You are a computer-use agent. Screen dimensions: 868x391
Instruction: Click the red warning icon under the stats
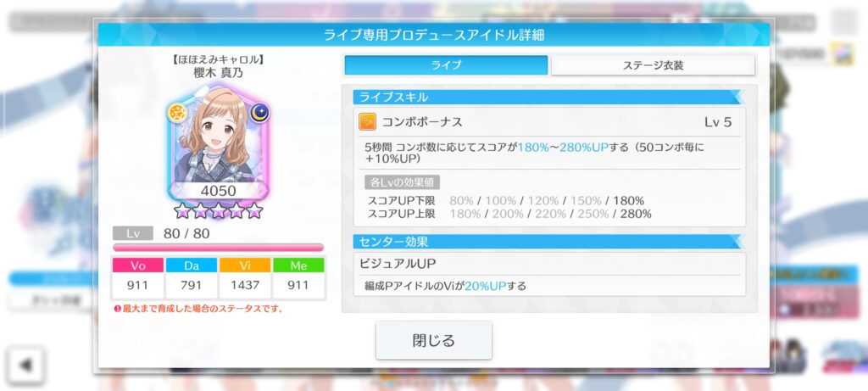117,309
